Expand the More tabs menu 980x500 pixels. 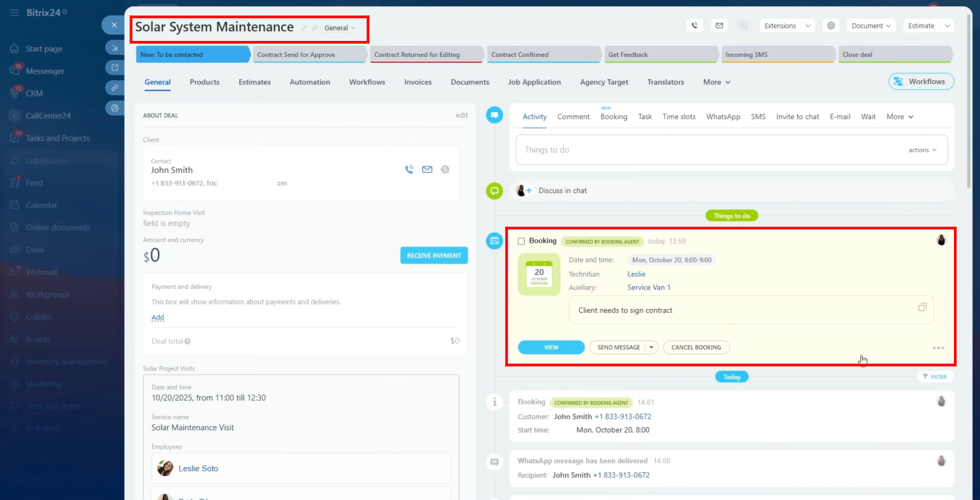tap(716, 82)
